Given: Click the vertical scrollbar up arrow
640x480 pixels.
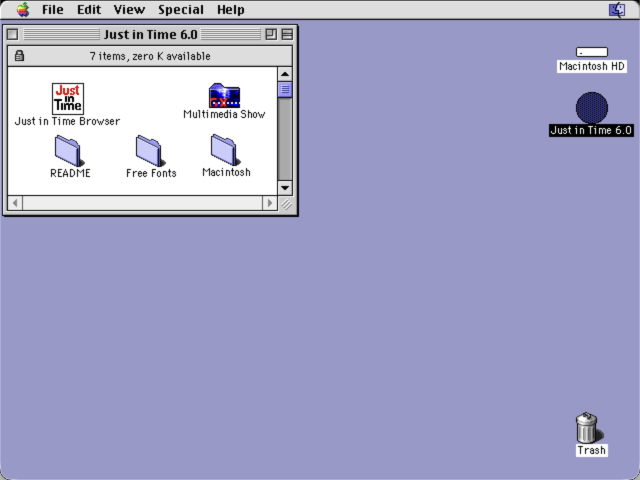Looking at the screenshot, I should pos(285,74).
